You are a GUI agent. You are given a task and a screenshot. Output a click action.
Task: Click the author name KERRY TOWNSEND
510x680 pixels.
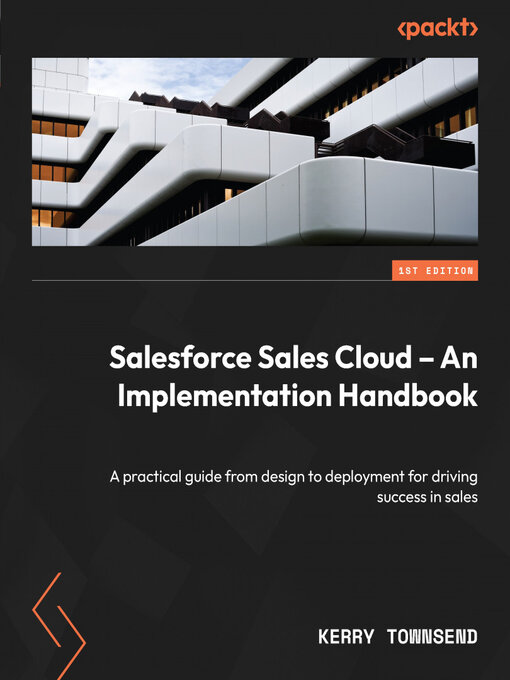[x=398, y=637]
